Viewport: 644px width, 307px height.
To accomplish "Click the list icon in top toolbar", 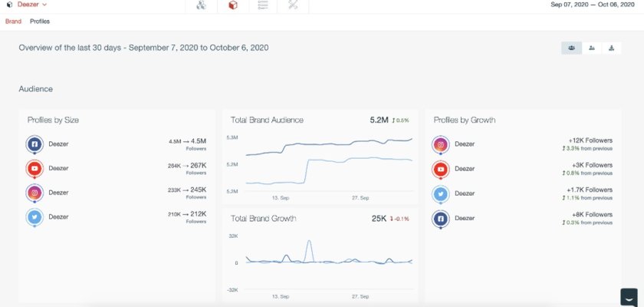I will [263, 5].
